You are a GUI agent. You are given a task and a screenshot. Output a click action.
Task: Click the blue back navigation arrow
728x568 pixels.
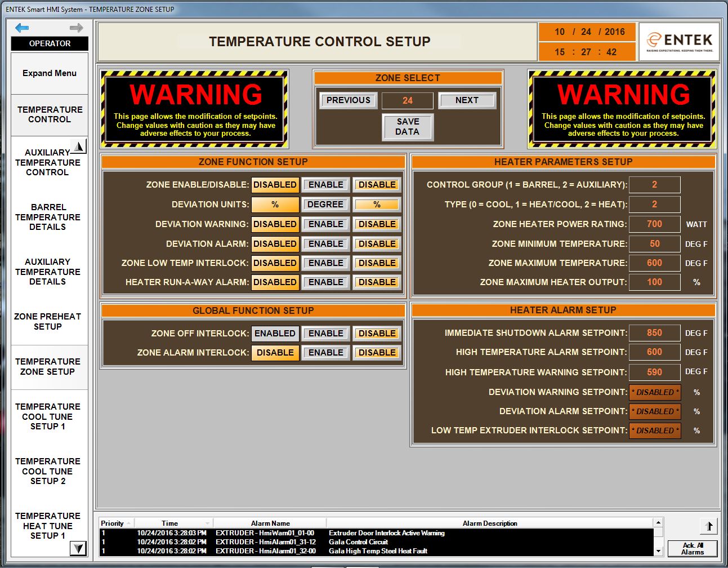pyautogui.click(x=22, y=27)
